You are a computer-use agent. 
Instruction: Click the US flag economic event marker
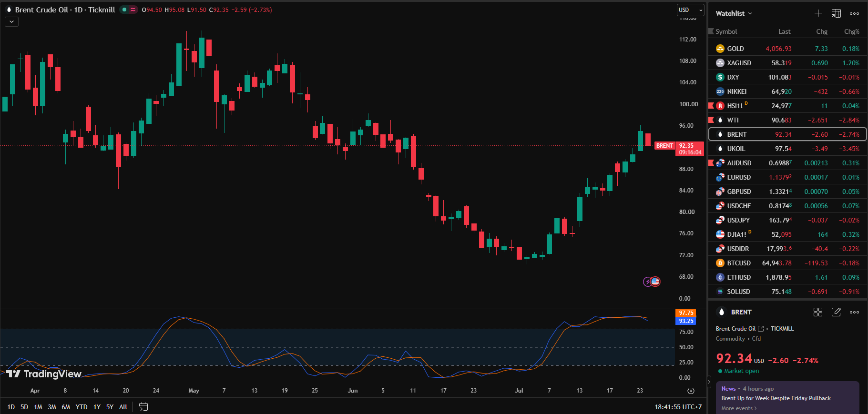pos(655,282)
